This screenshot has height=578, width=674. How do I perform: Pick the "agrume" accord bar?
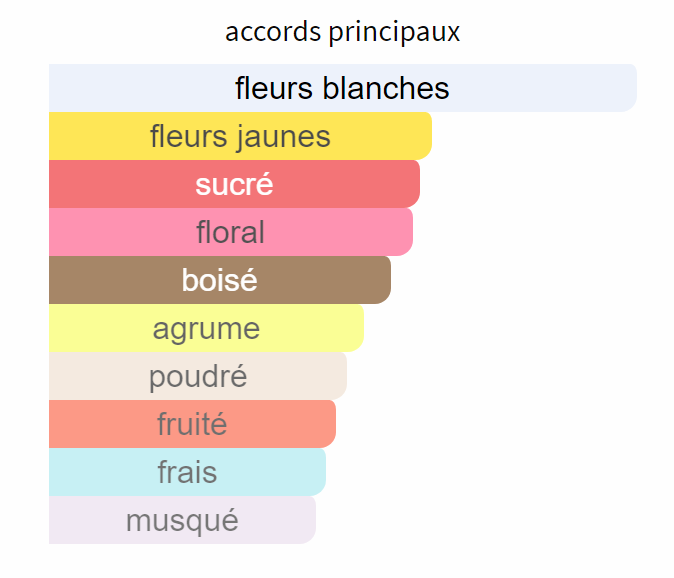[206, 328]
